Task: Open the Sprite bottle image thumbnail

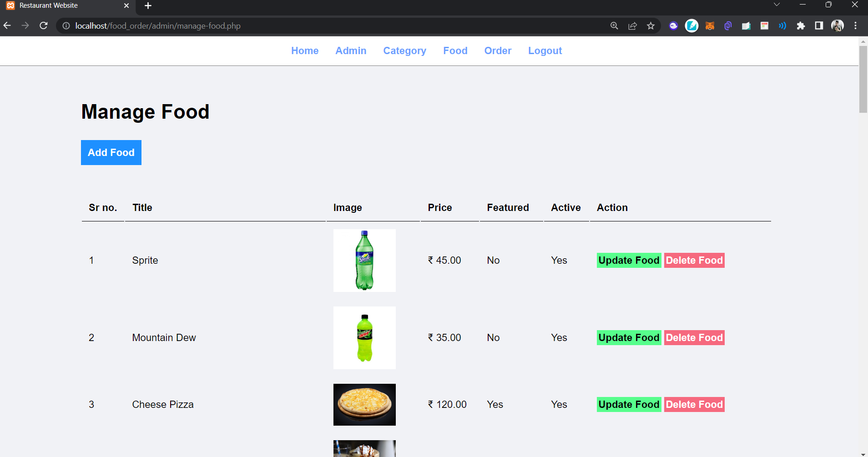Action: point(364,260)
